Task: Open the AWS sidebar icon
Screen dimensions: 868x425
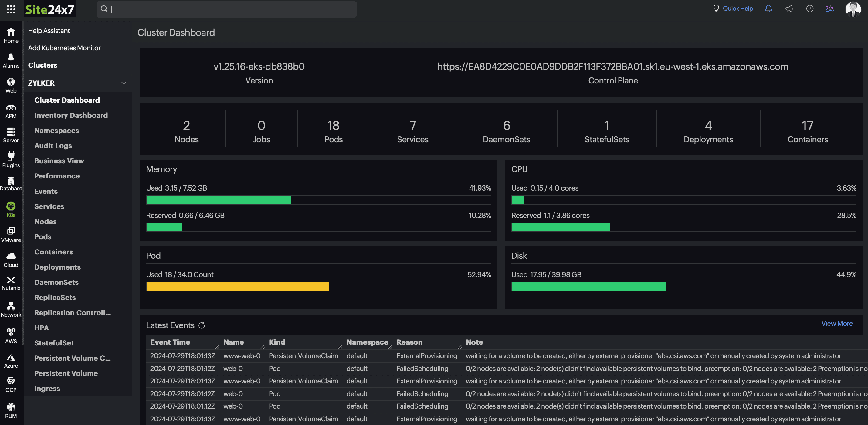Action: pyautogui.click(x=11, y=336)
